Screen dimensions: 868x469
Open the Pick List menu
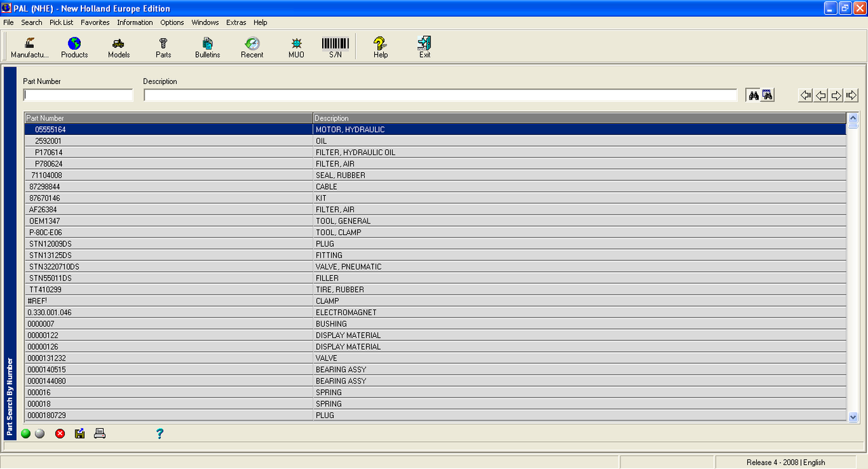tap(61, 22)
